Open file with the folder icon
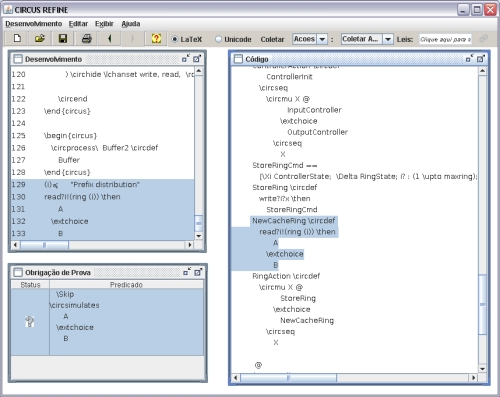 (x=40, y=39)
